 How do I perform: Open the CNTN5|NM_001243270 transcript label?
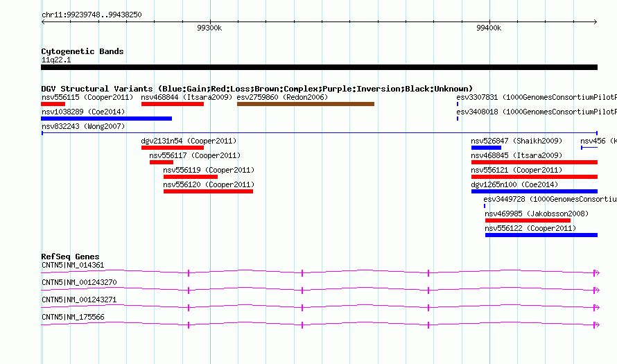79,283
